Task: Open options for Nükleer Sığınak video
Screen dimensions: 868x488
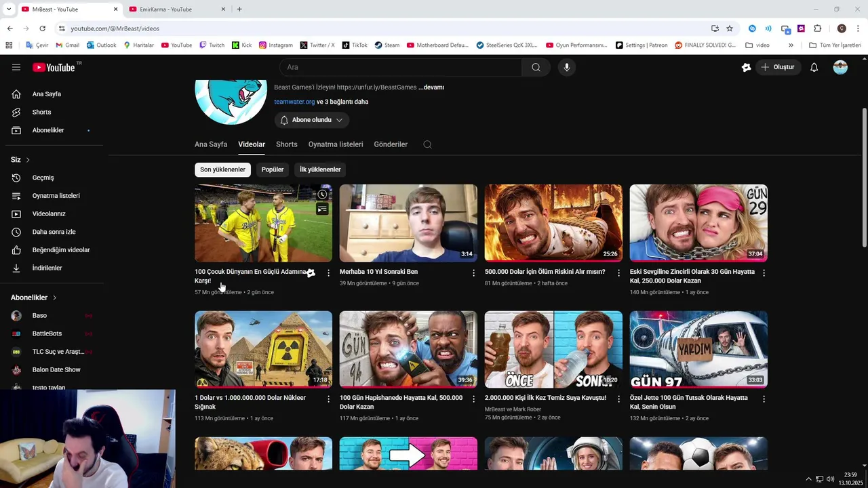Action: [328, 399]
